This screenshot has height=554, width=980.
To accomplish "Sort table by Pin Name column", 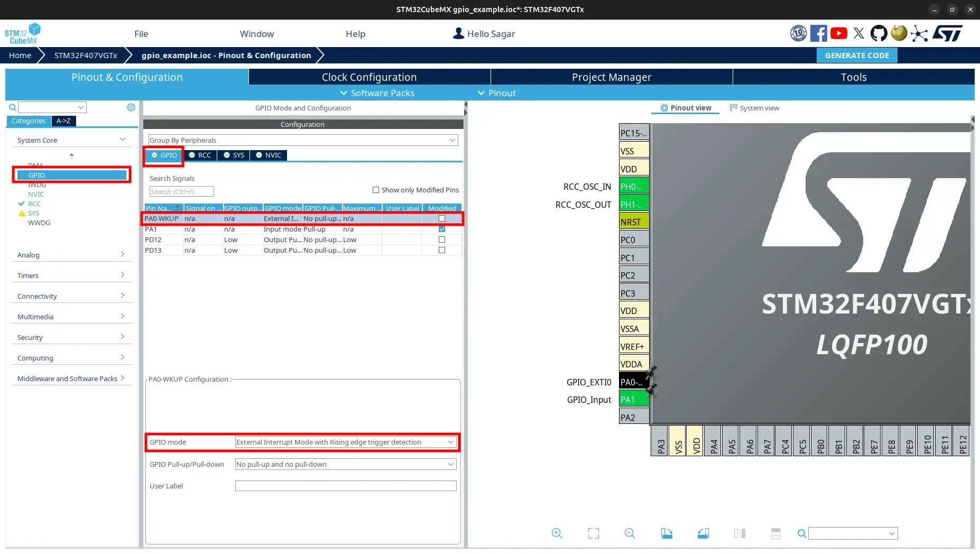I will point(164,208).
